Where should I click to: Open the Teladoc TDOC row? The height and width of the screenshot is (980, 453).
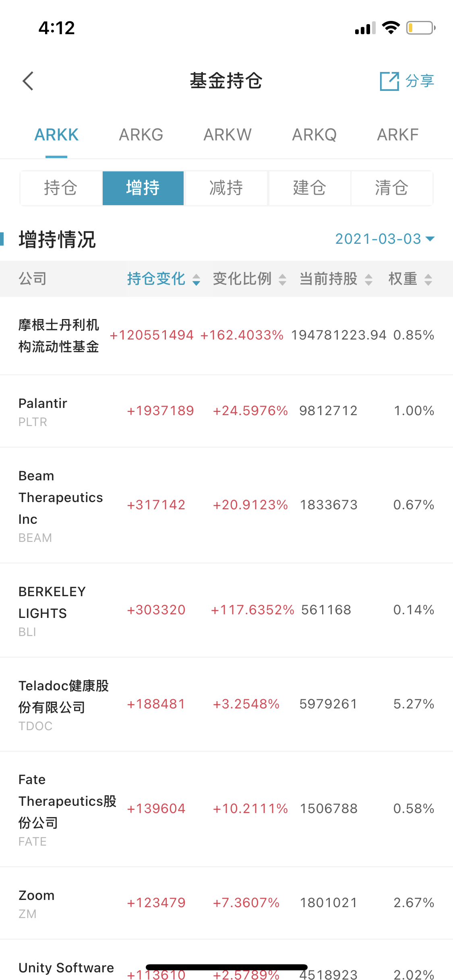click(x=226, y=704)
